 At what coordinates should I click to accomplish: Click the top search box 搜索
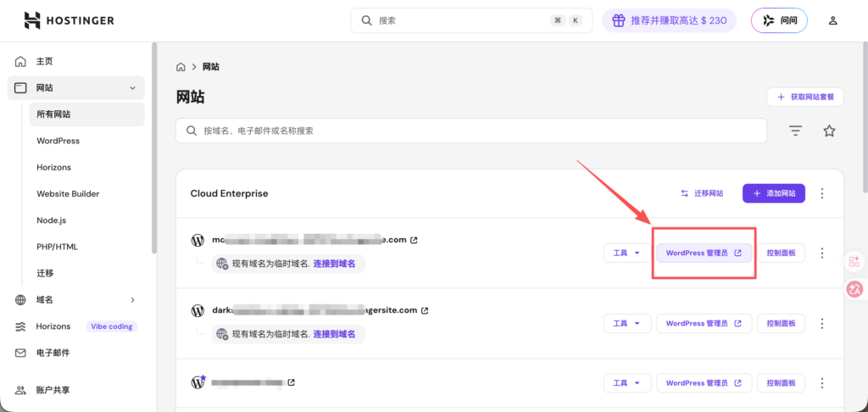[471, 20]
